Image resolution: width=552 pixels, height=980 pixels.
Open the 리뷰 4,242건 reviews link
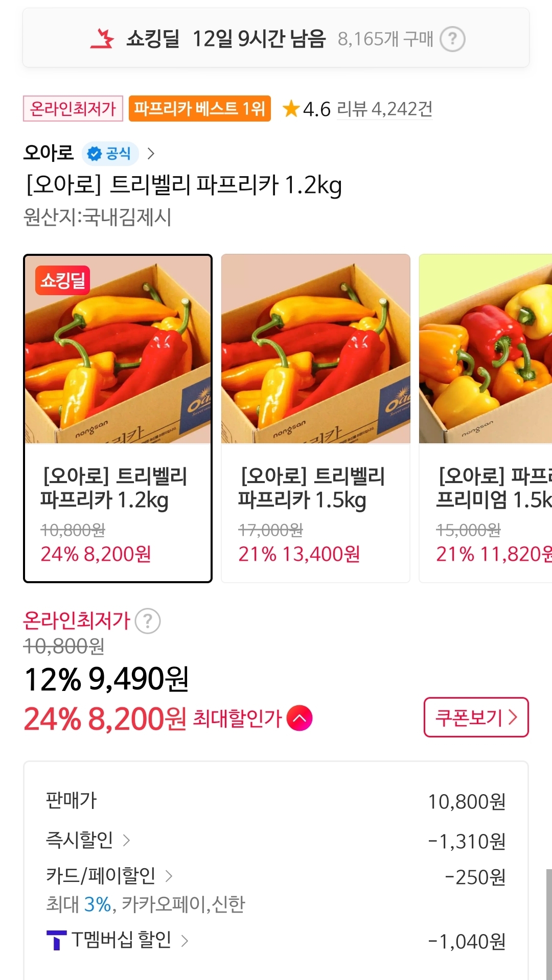click(384, 109)
